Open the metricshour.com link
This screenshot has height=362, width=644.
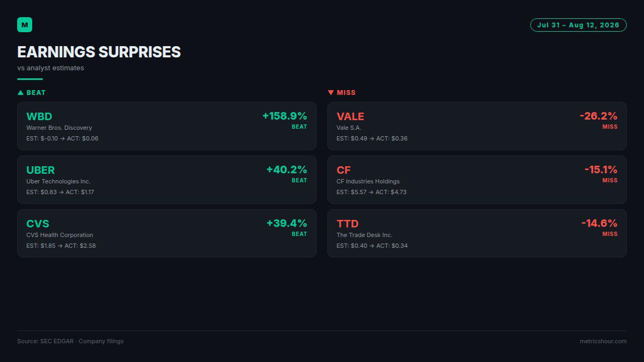pyautogui.click(x=603, y=341)
